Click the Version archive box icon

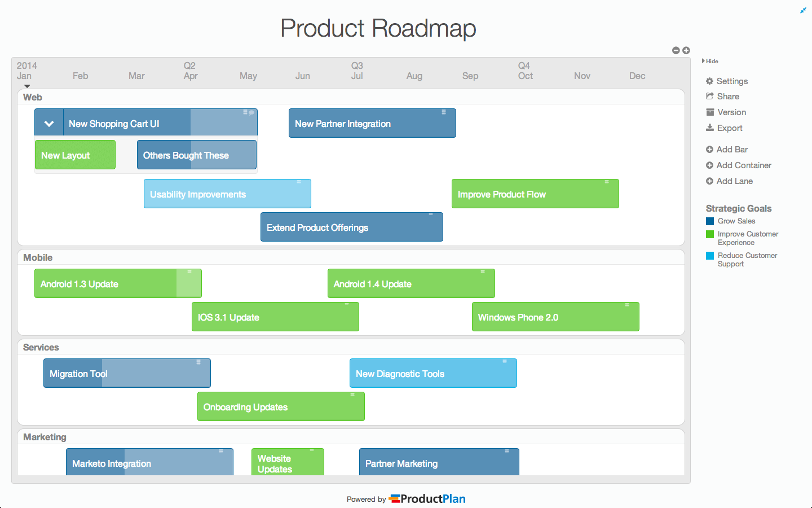tap(709, 112)
